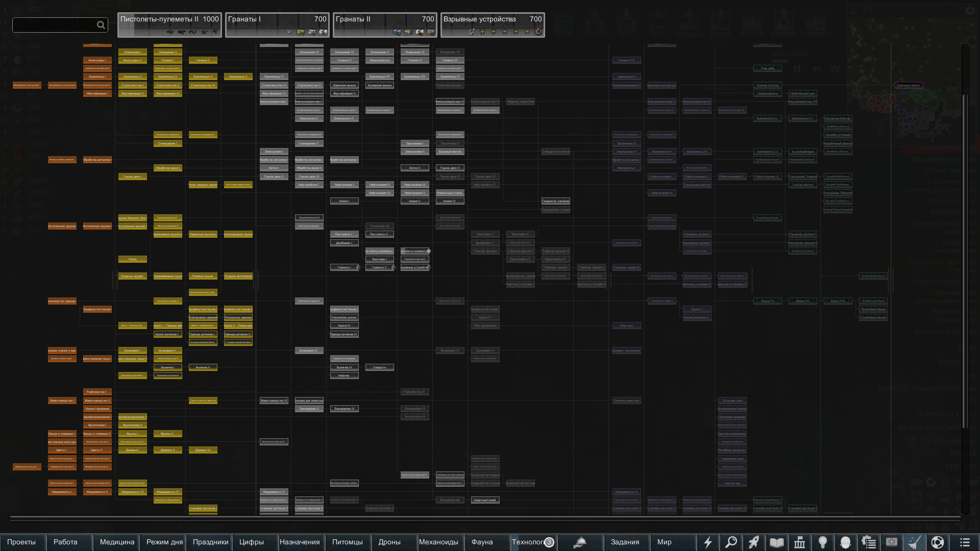The image size is (980, 551).
Task: Click inside the research search field
Action: pyautogui.click(x=54, y=25)
